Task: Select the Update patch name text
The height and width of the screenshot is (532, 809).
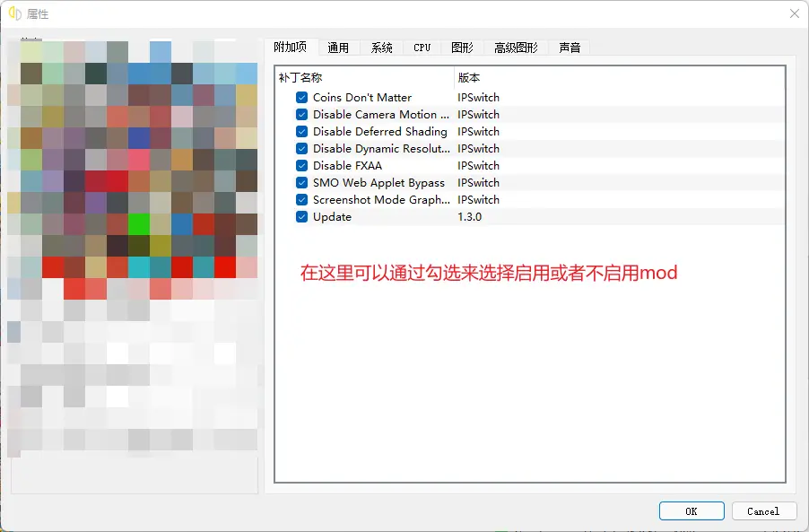Action: [332, 217]
